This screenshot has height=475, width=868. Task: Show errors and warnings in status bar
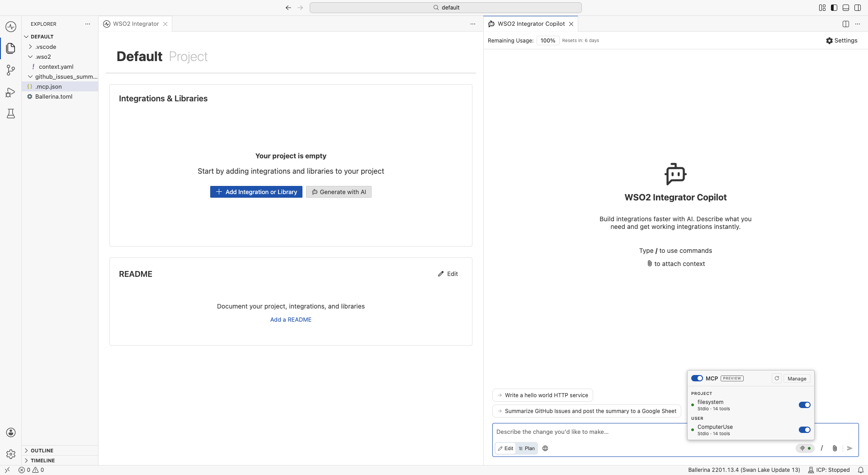pyautogui.click(x=31, y=470)
